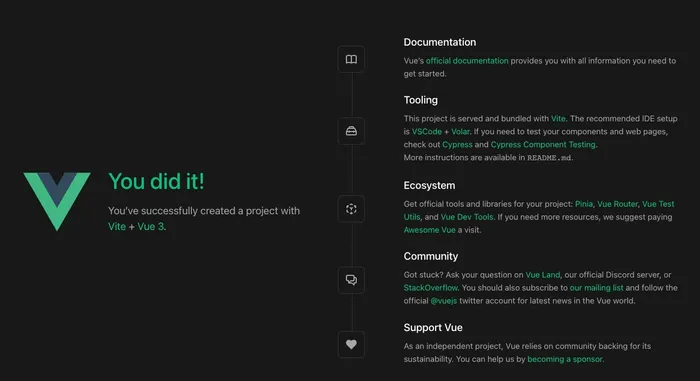Follow the StackOverflow link

[x=431, y=288]
